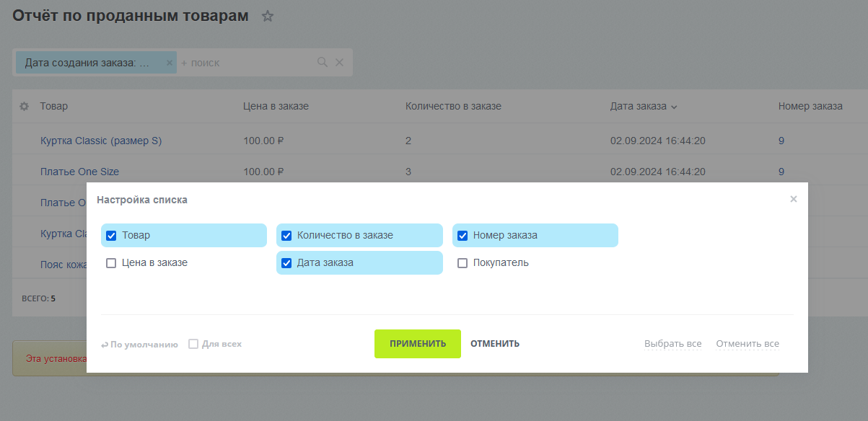Reset columns with 'По умолчанию'
This screenshot has width=868, height=421.
139,345
